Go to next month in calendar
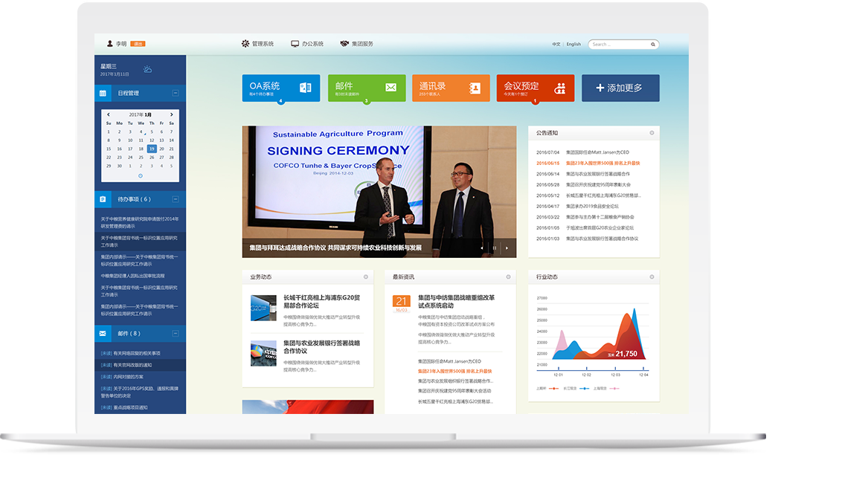Image resolution: width=868 pixels, height=495 pixels. 172,114
